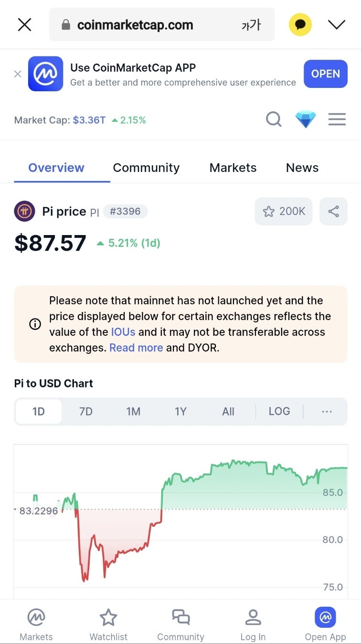Switch to the Markets tab
The image size is (361, 644).
pyautogui.click(x=233, y=168)
